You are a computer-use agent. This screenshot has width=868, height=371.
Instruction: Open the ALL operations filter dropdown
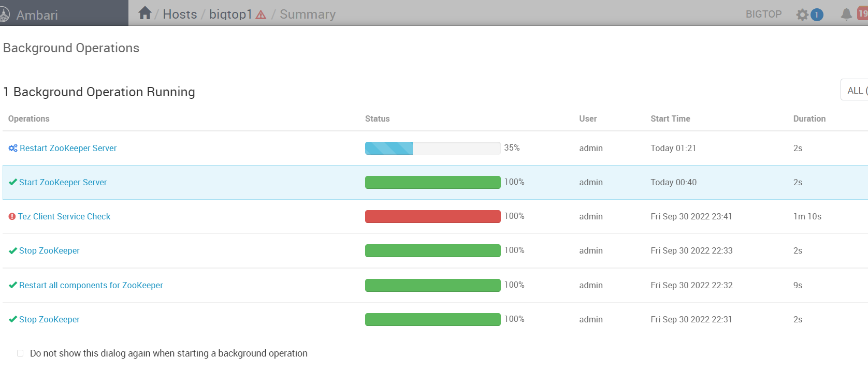click(x=855, y=90)
